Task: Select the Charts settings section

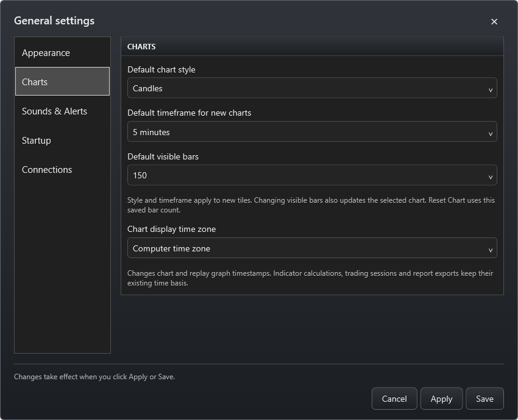Action: pos(62,82)
